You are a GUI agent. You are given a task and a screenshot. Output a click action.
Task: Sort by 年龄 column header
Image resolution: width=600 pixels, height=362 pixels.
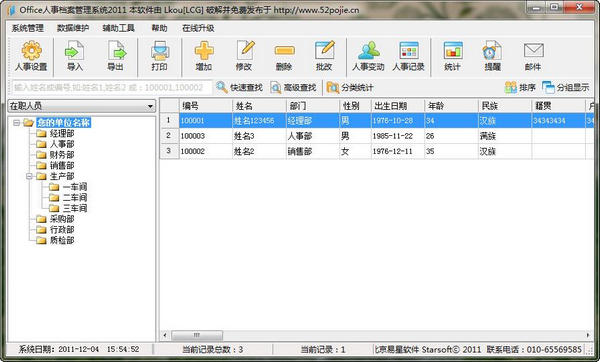pyautogui.click(x=452, y=106)
